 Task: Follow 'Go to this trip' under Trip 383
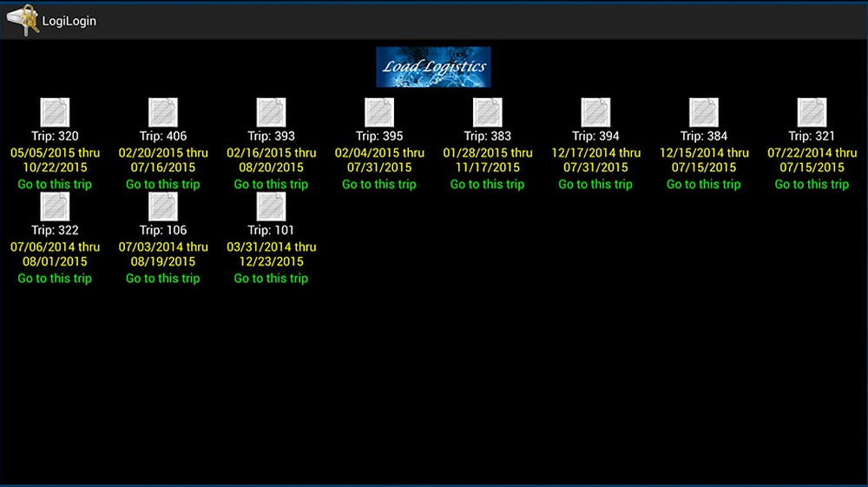coord(487,184)
